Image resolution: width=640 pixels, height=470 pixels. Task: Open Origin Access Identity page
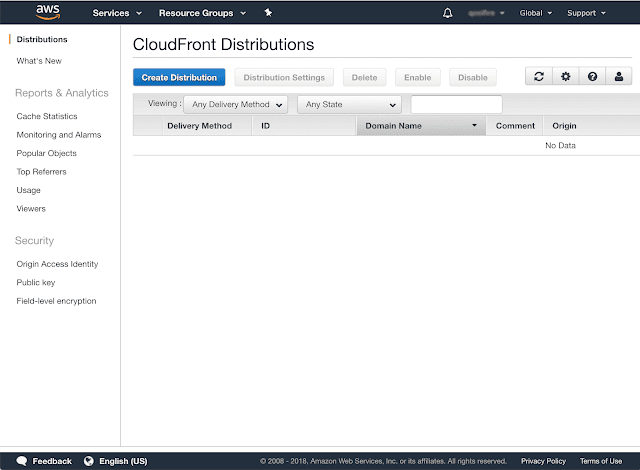(57, 264)
